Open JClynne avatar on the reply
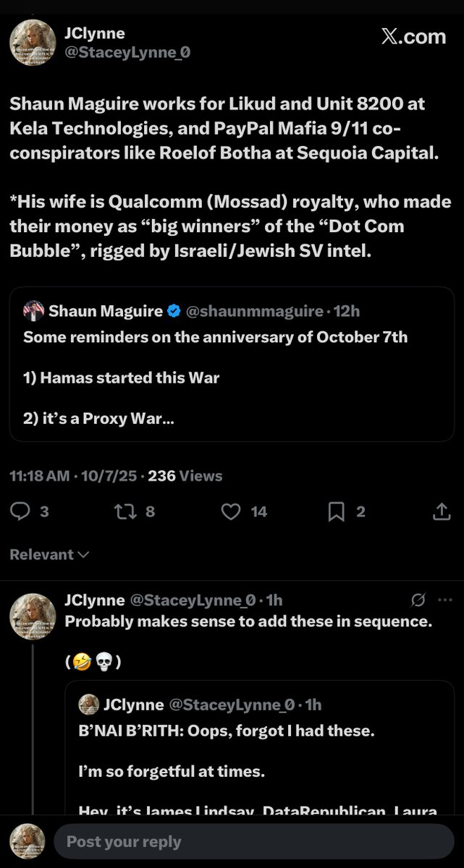The image size is (464, 868). tap(33, 617)
